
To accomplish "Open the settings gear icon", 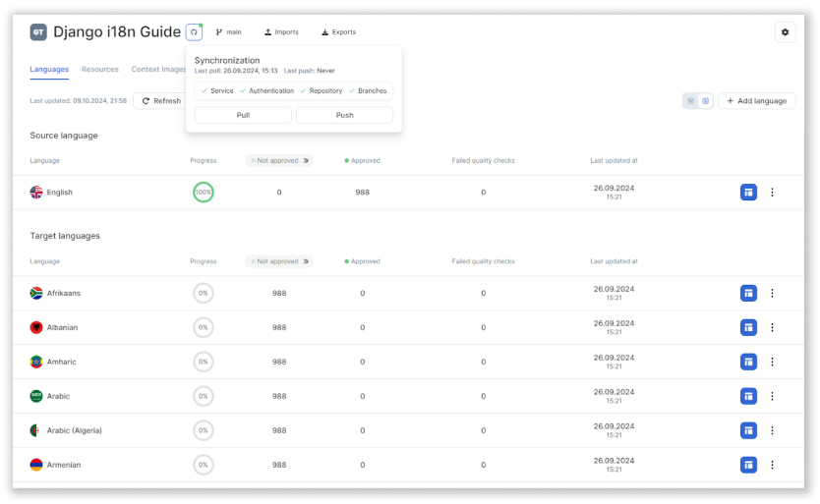I will 785,31.
